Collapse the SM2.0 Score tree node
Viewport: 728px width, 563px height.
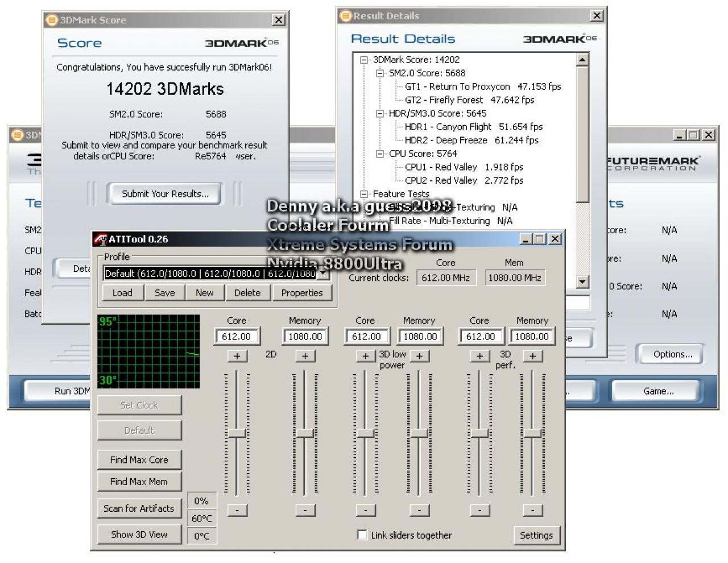tap(380, 73)
